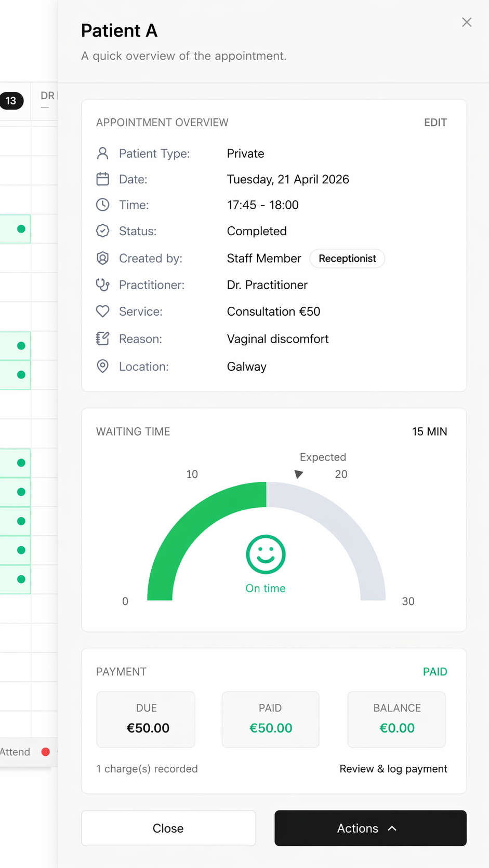Click the person icon beside Patient Type
The width and height of the screenshot is (489, 868).
(103, 153)
